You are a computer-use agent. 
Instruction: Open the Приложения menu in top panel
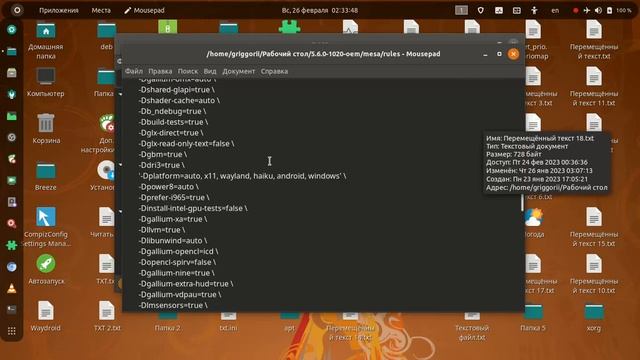59,10
